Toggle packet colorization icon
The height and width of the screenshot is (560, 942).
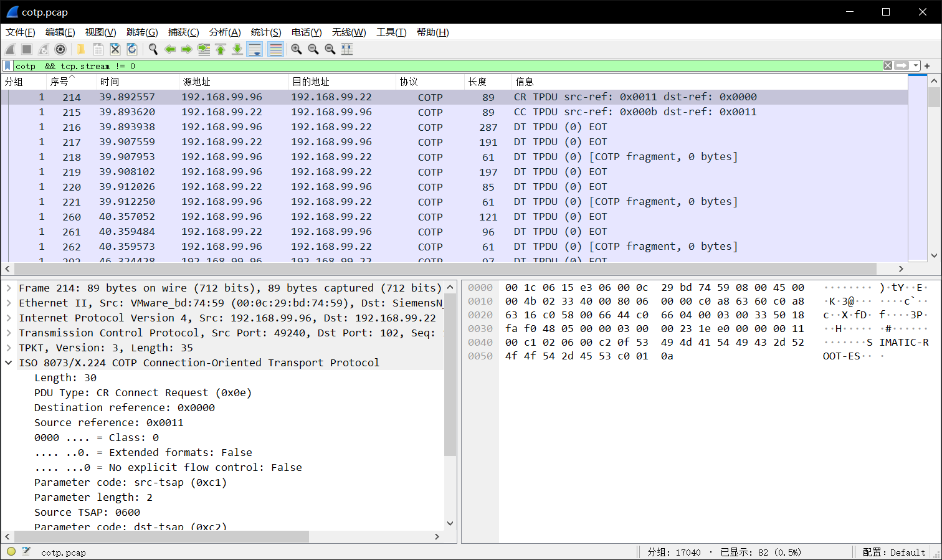tap(275, 49)
